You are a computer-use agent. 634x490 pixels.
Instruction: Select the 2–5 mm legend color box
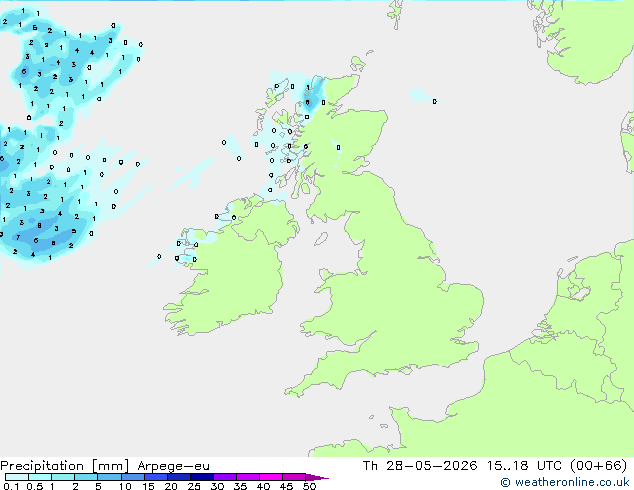[x=86, y=477]
